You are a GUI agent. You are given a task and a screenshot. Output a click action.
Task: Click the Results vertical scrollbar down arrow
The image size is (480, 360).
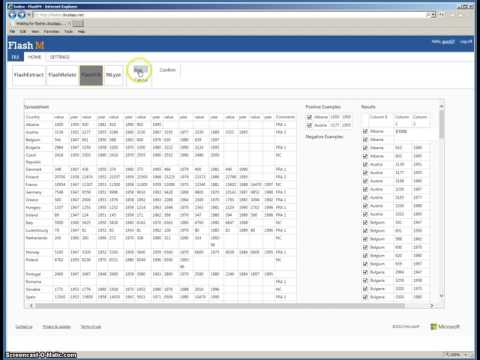442,296
